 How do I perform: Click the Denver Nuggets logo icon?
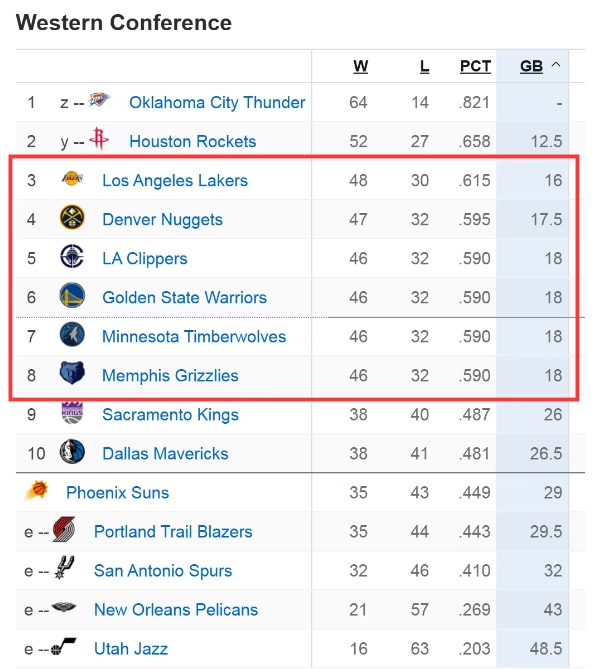72,218
